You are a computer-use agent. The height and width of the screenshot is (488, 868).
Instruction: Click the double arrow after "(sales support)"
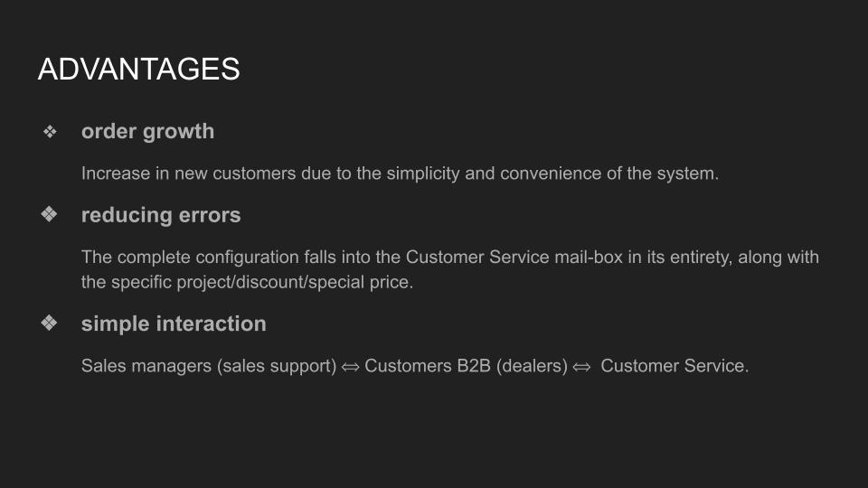pyautogui.click(x=350, y=367)
